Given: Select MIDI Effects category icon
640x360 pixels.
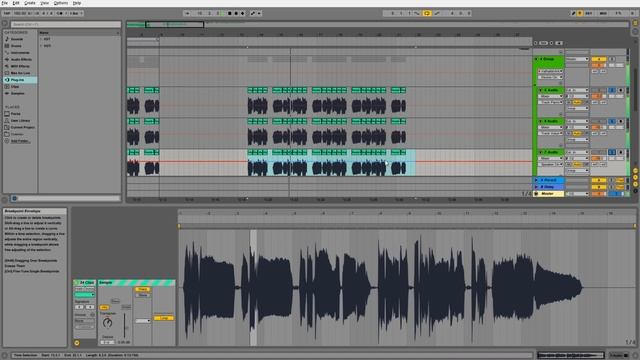Looking at the screenshot, I should (x=7, y=66).
